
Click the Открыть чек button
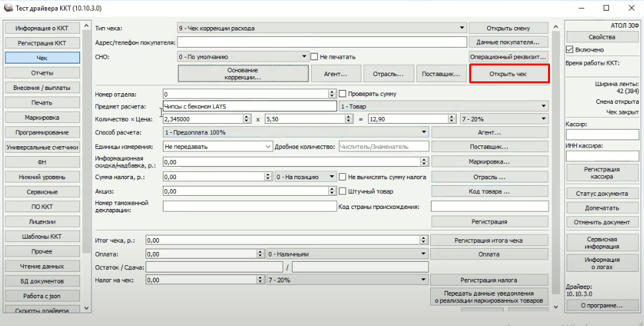pos(508,73)
